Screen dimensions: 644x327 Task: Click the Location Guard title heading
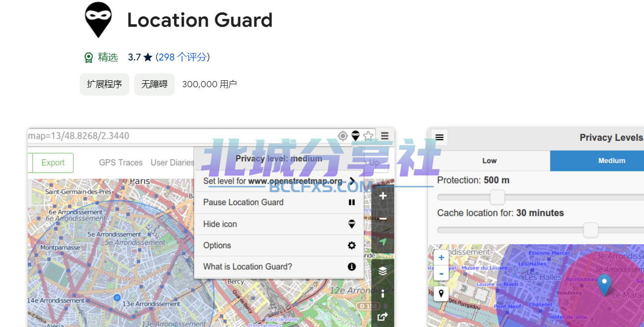200,20
